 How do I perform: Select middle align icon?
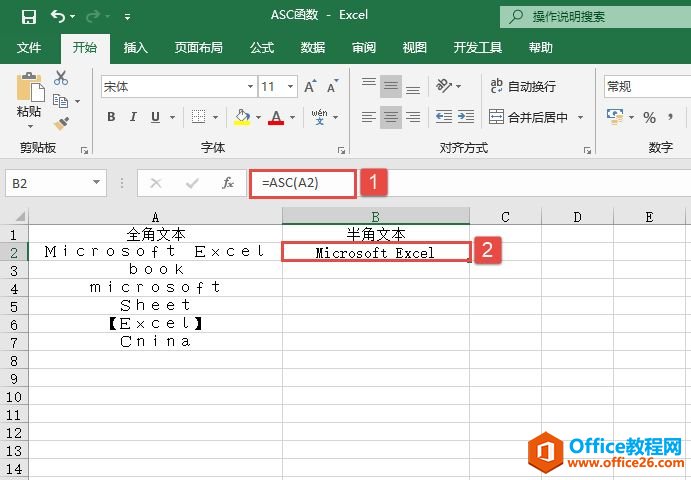click(391, 86)
